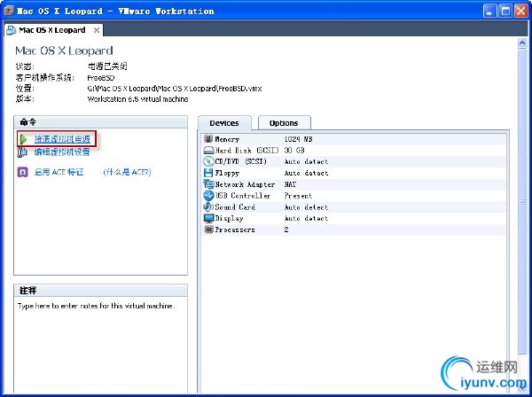The height and width of the screenshot is (397, 532).
Task: Click the VM icon on Mac OS X Leopard tab
Action: pos(12,30)
